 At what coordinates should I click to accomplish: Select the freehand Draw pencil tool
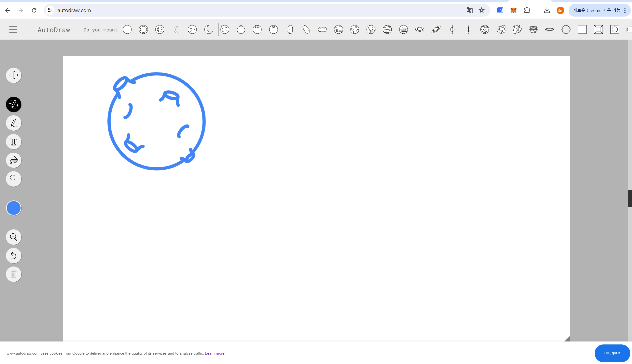[14, 123]
